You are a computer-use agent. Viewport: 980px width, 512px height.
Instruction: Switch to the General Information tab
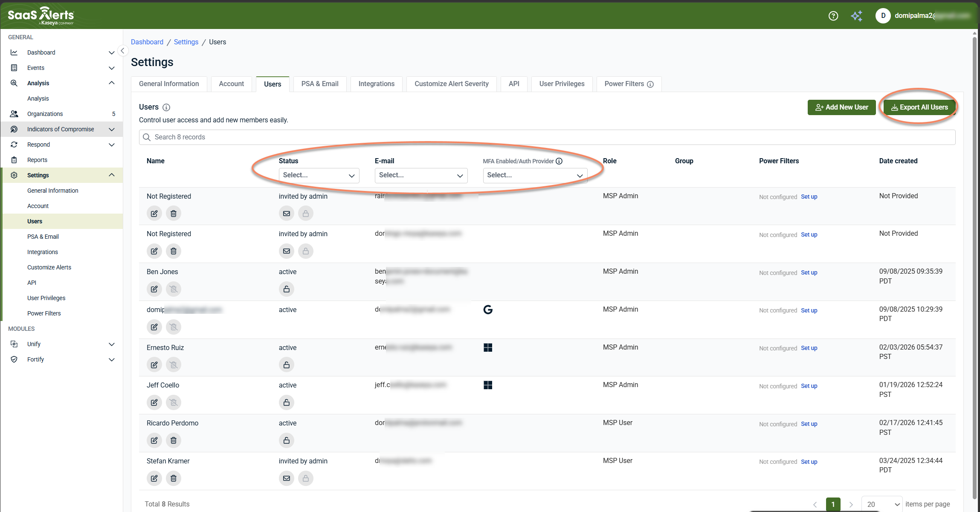169,84
